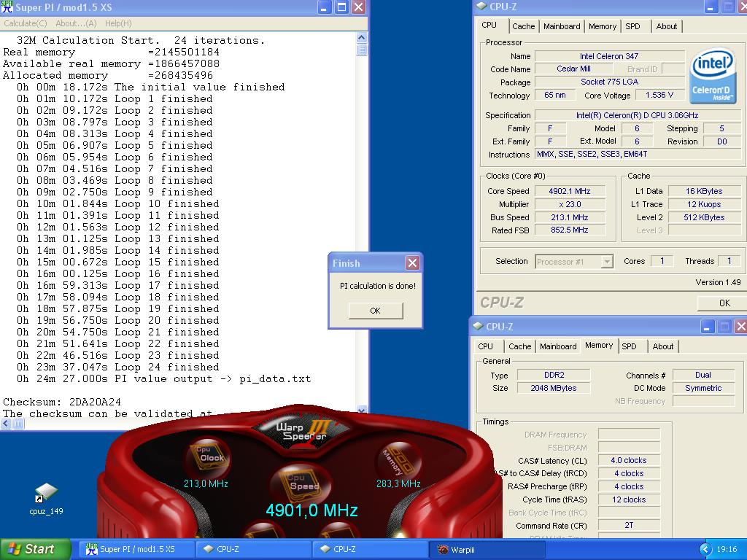Open the Calculate(C) menu in Super PI

(x=26, y=23)
